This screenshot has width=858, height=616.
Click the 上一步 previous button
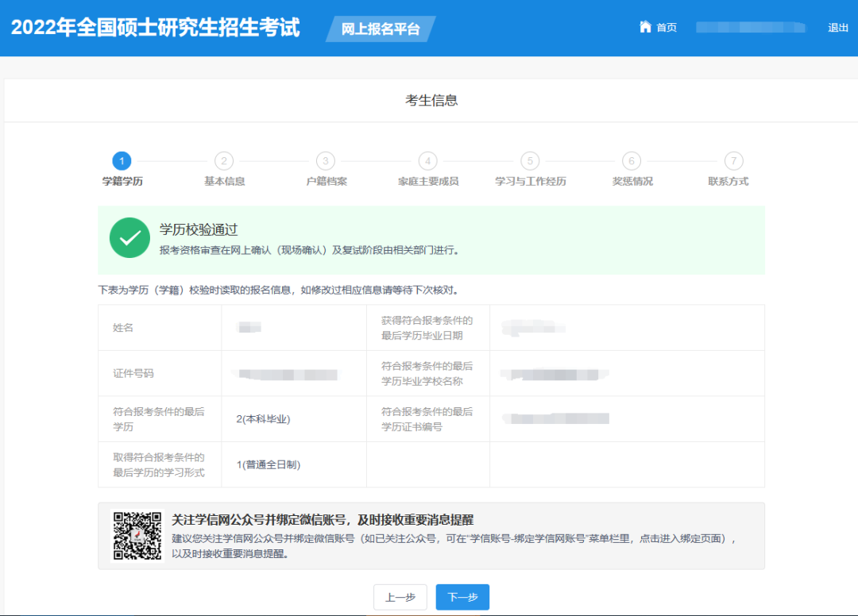pos(400,597)
